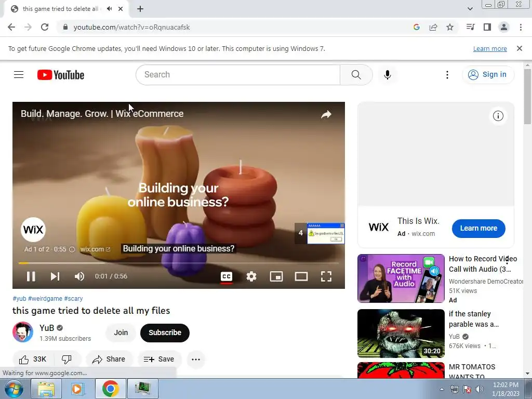Viewport: 532px width, 399px height.
Task: Click the Join button
Action: pyautogui.click(x=121, y=332)
